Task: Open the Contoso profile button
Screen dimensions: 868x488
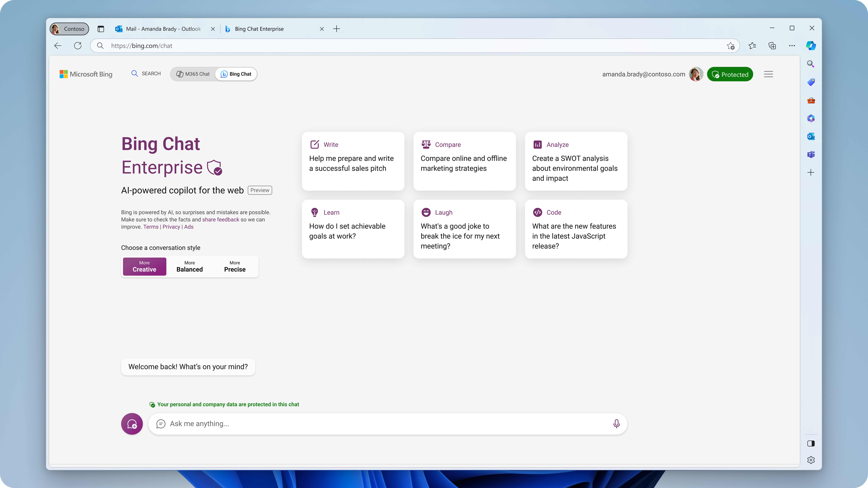Action: (69, 29)
